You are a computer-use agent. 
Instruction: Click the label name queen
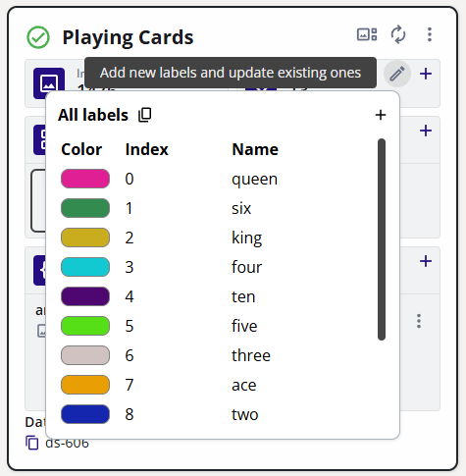coord(254,180)
